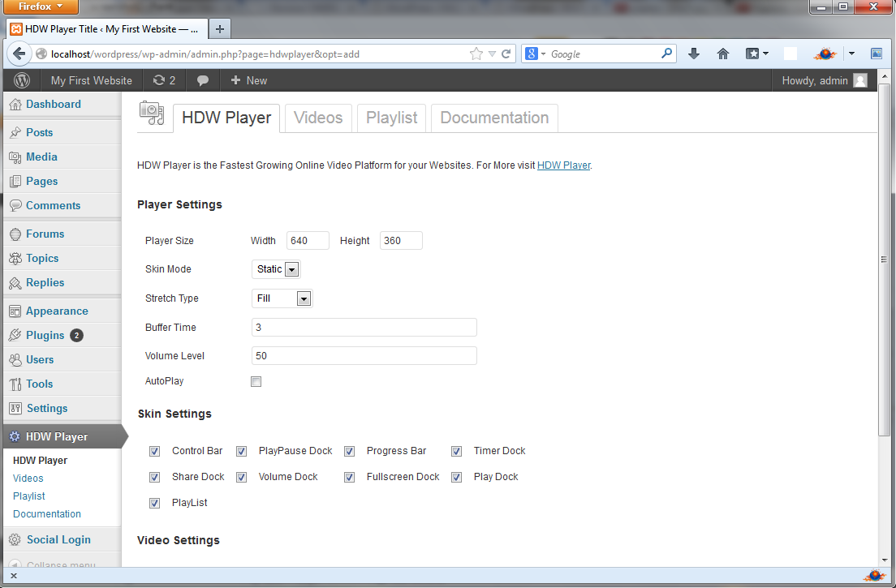Click the plus New icon in admin bar

point(235,80)
